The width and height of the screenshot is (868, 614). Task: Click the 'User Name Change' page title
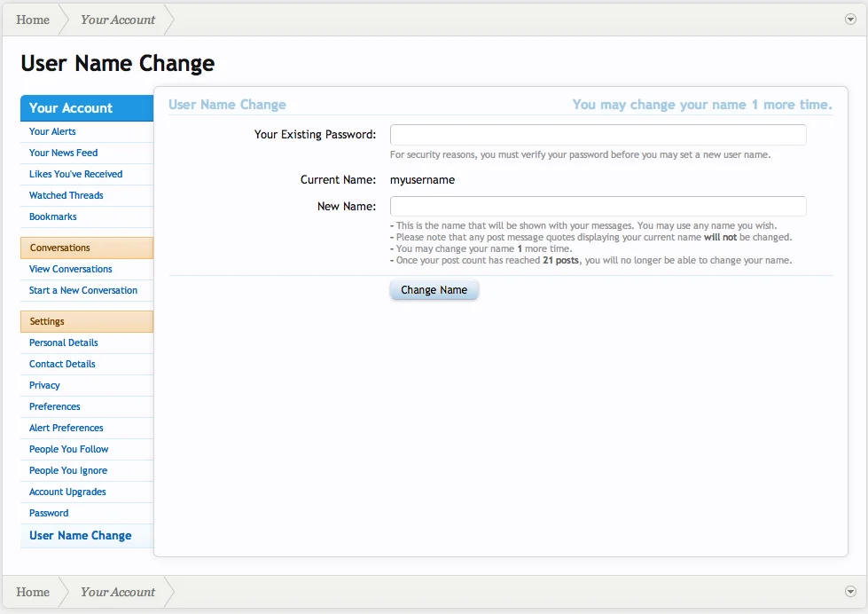coord(117,63)
